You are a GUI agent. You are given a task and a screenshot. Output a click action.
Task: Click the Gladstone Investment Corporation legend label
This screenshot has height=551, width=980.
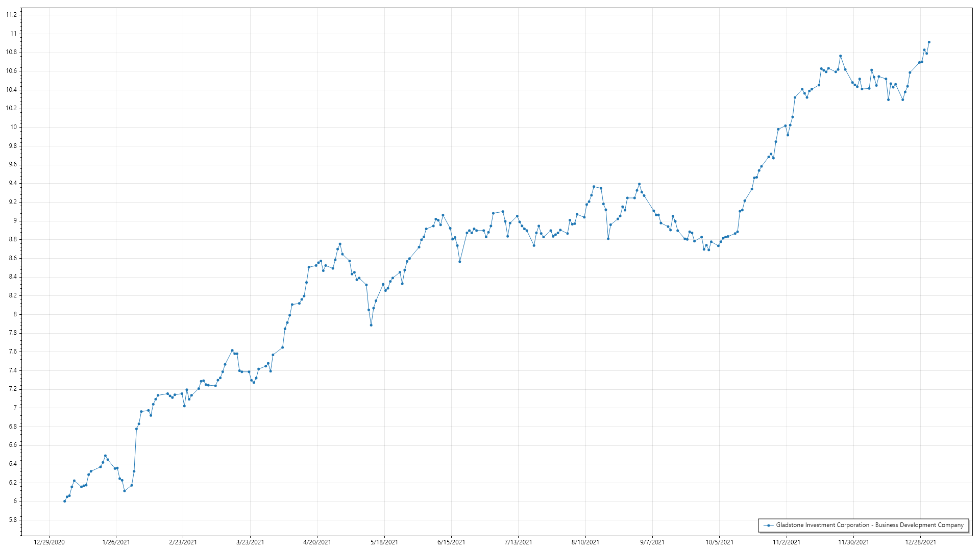click(869, 525)
